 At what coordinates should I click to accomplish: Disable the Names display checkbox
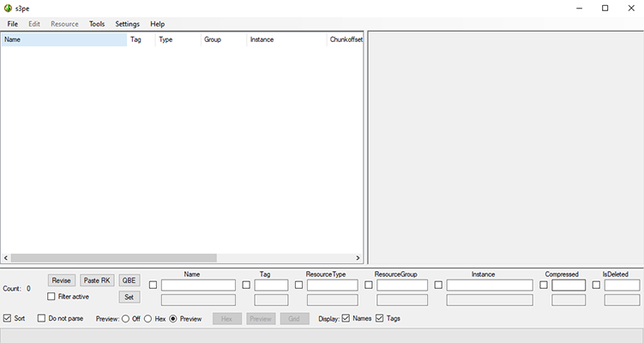tap(346, 318)
